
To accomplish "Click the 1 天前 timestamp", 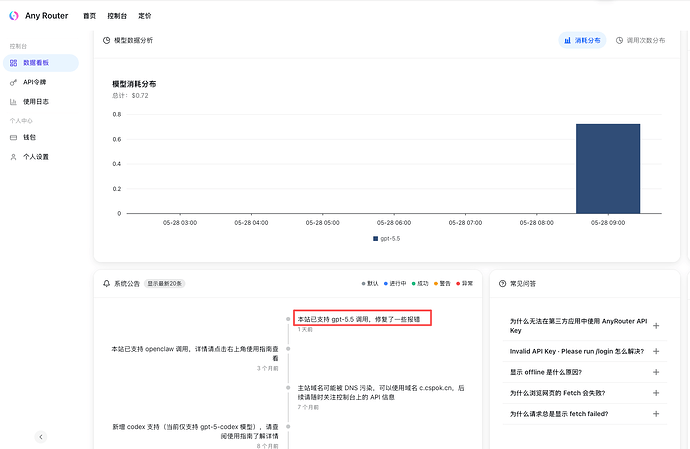I will tap(305, 329).
